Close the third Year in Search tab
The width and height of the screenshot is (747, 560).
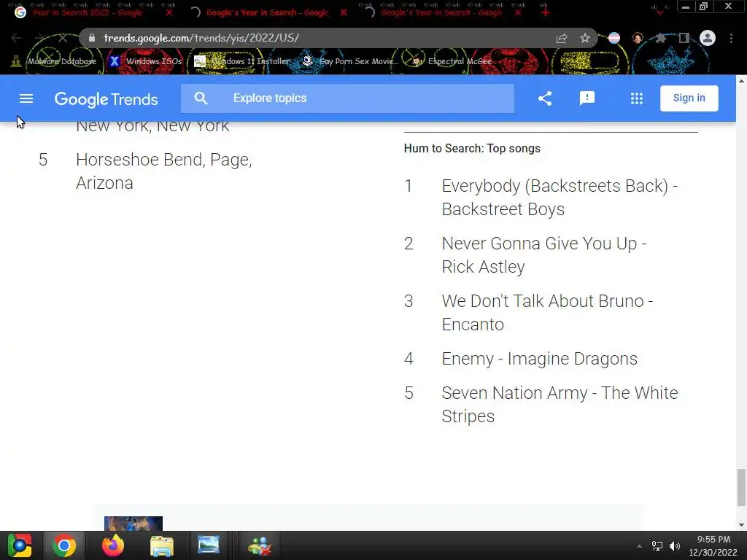(x=518, y=12)
